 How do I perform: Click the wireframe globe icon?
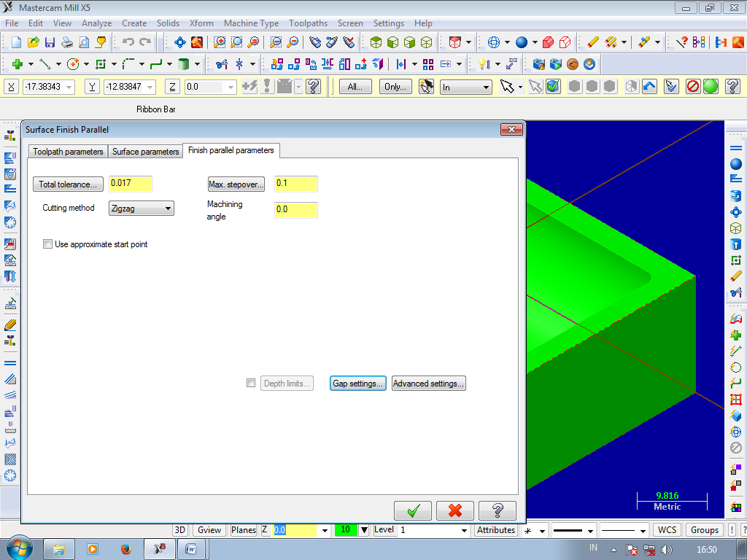(494, 42)
